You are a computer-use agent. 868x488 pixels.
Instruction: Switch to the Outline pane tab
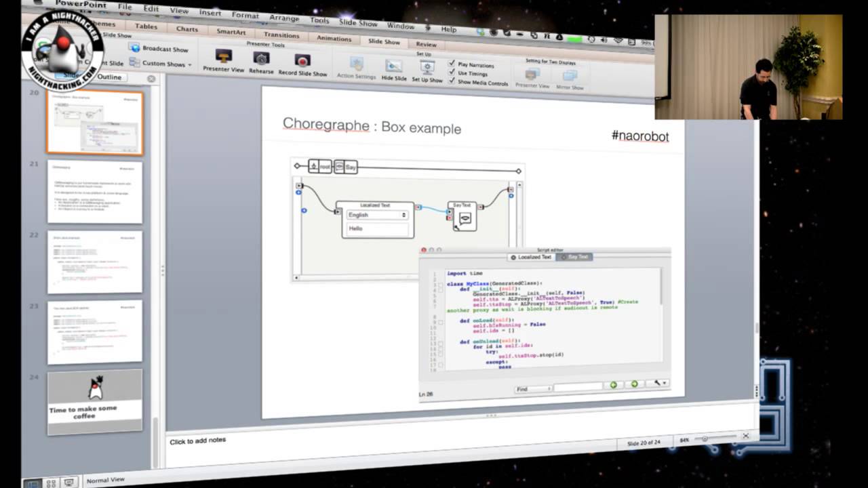pyautogui.click(x=109, y=77)
